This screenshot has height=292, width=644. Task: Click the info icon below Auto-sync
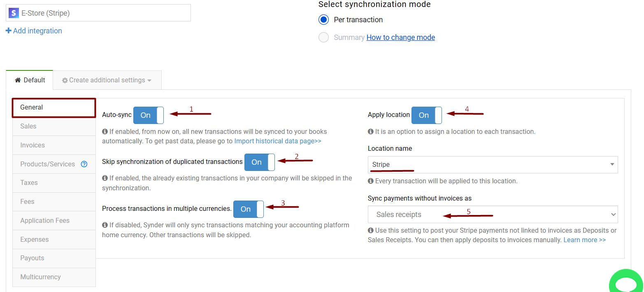click(x=105, y=131)
